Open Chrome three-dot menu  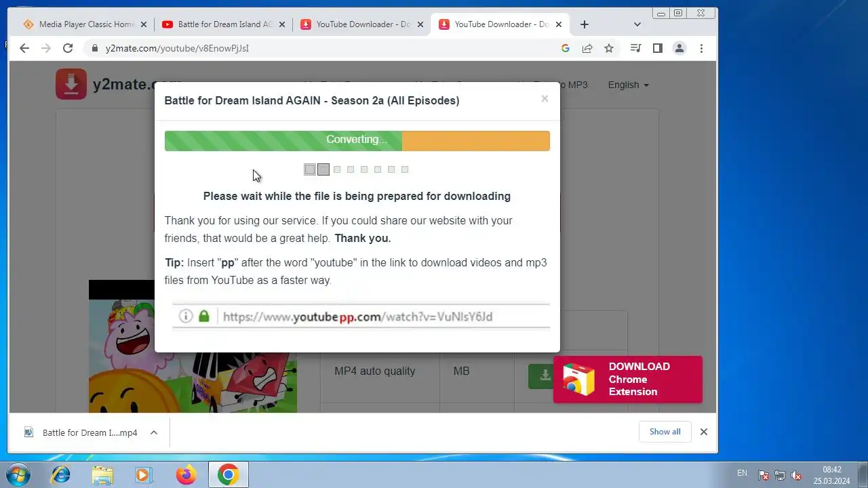701,48
